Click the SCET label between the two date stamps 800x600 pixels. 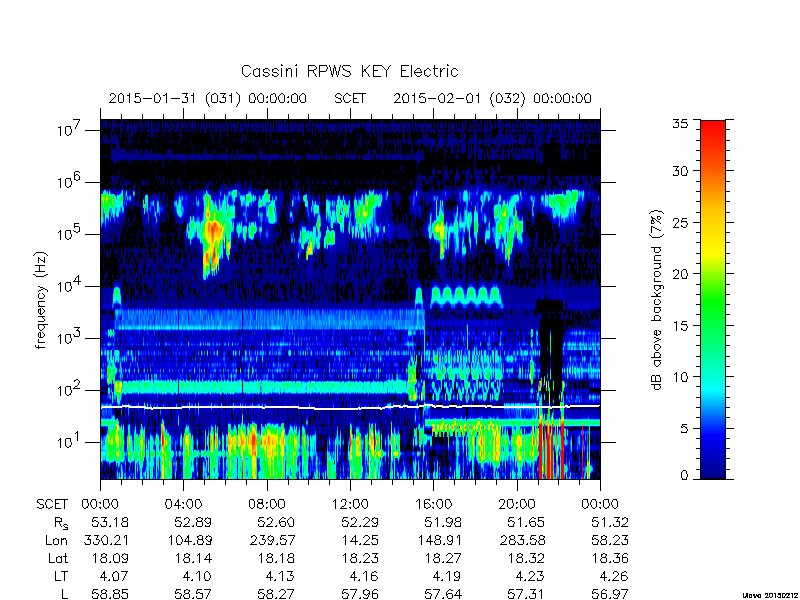pyautogui.click(x=350, y=98)
